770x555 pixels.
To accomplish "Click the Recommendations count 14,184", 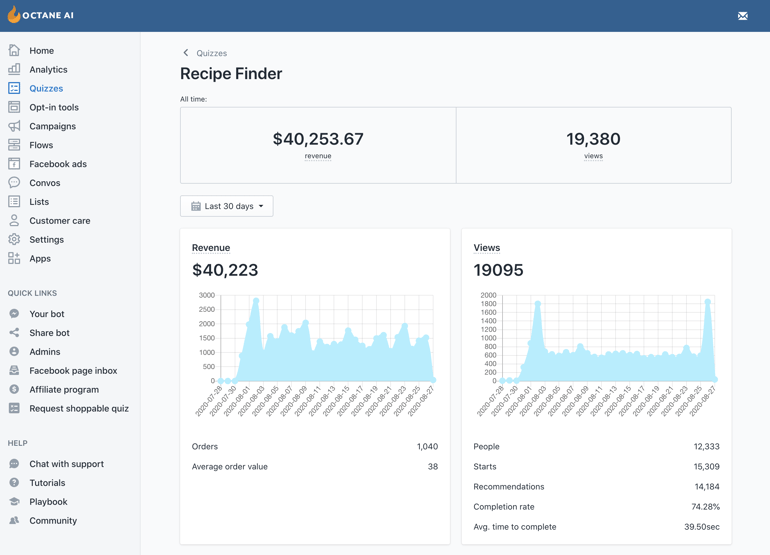I will coord(707,487).
